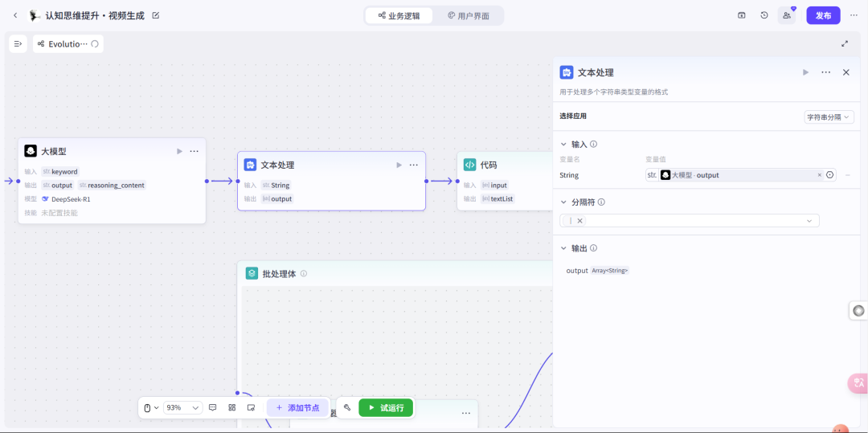
Task: Open the 字符串分隔 application dropdown
Action: coord(829,117)
